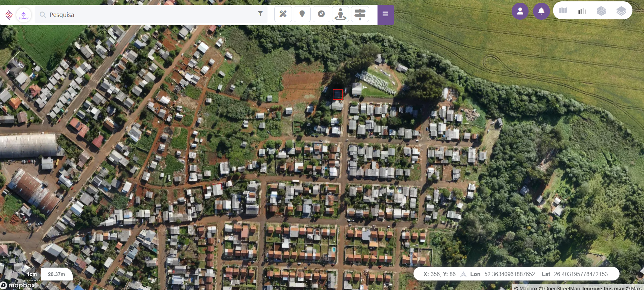Select the red-outlined parcel on map
Viewport: 644px width, 290px height.
(x=337, y=94)
